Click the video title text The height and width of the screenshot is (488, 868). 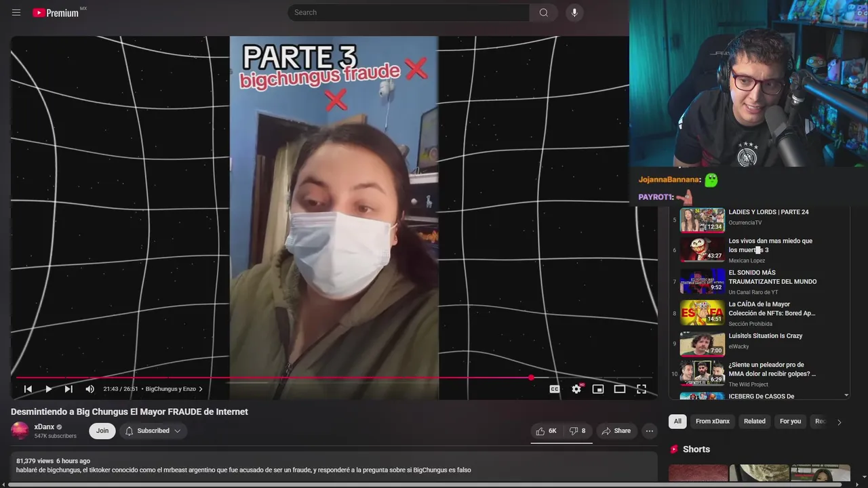coord(130,411)
